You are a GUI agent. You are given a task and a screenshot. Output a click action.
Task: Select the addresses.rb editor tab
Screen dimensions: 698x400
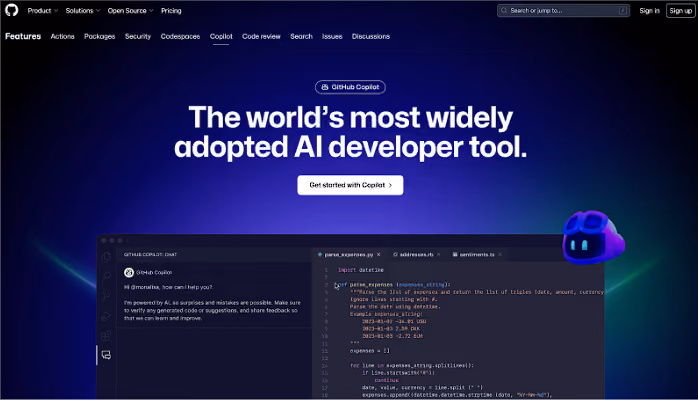417,255
